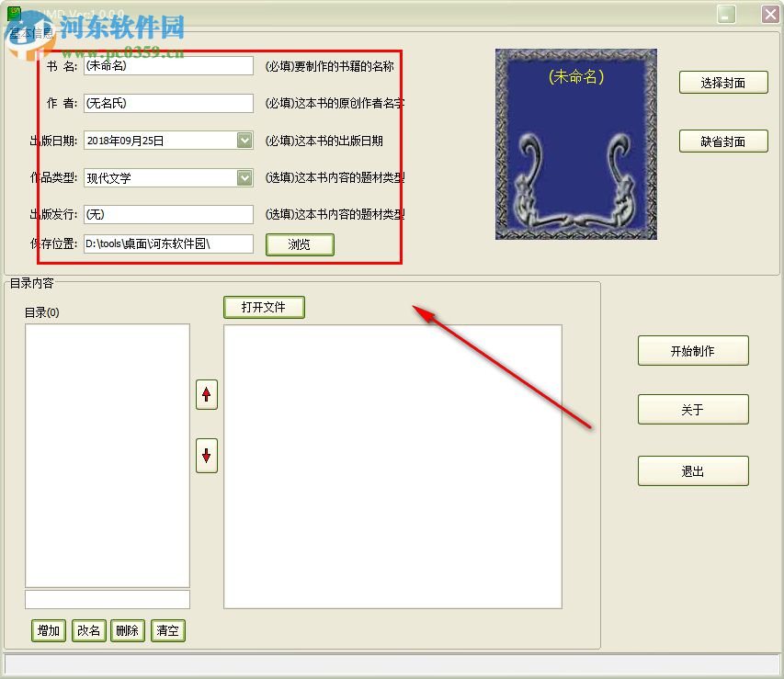784x679 pixels.
Task: Open the date picker arrow beside 2018年09月25日
Action: coord(243,141)
